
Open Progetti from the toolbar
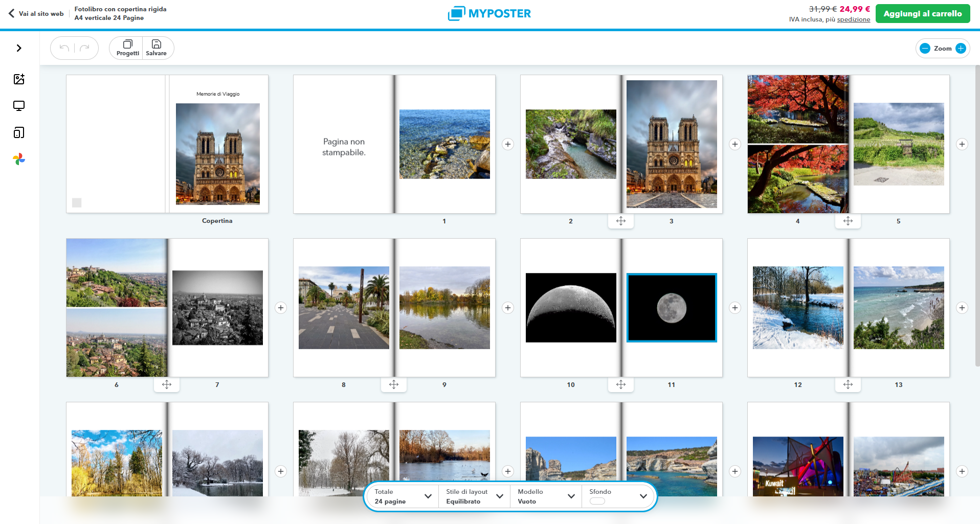[x=127, y=48]
